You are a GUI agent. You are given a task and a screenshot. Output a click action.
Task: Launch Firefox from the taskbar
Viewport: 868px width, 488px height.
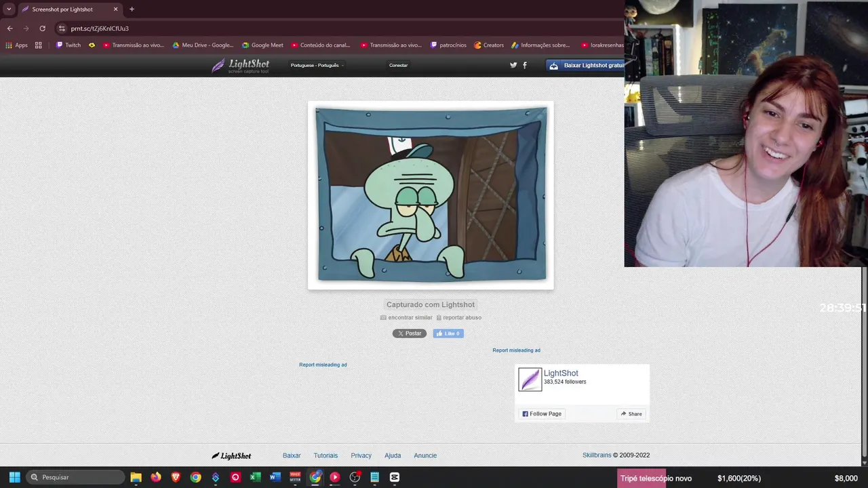point(156,477)
